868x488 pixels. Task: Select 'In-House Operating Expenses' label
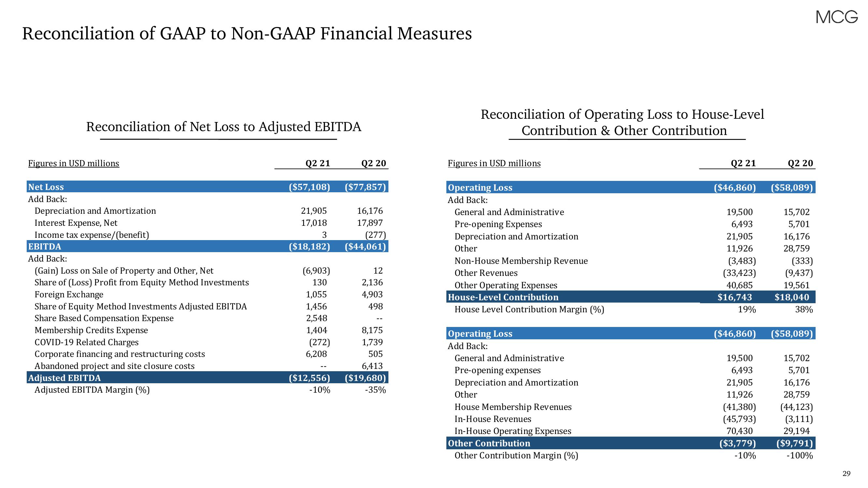[513, 431]
